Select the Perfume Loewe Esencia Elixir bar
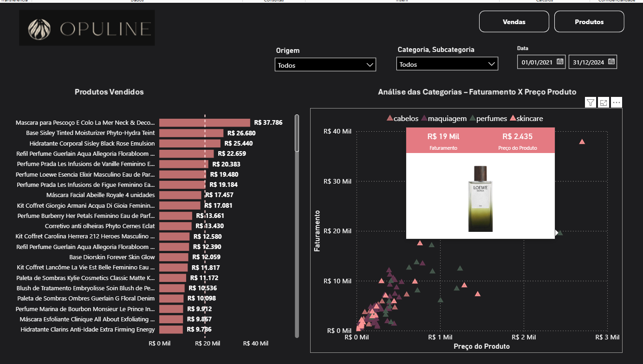The image size is (643, 364). pyautogui.click(x=182, y=174)
